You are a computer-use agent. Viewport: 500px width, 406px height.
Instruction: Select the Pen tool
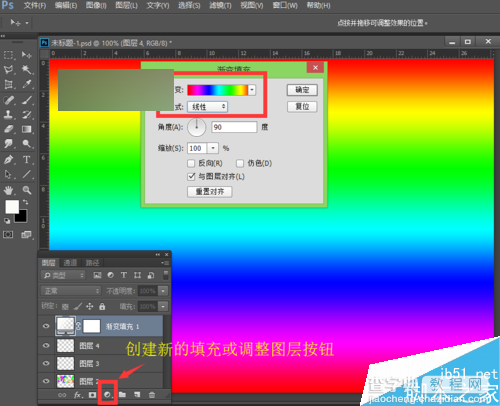point(8,160)
